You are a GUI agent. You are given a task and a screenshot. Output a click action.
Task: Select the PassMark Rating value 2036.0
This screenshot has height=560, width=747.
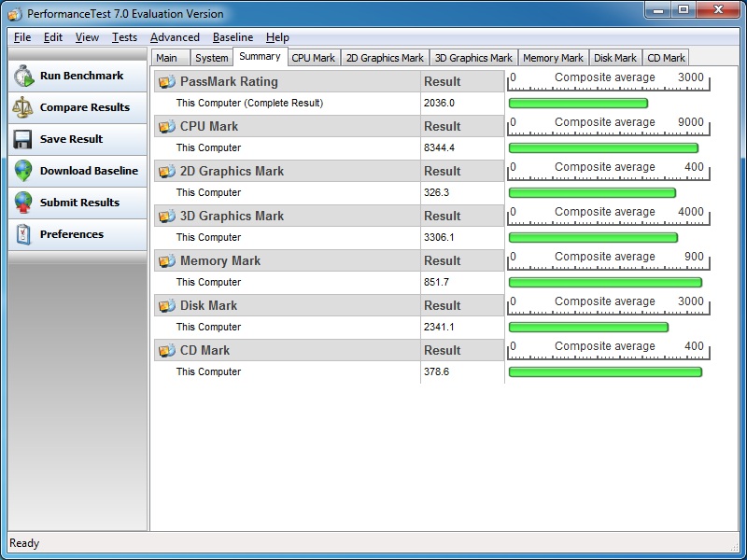click(x=439, y=103)
